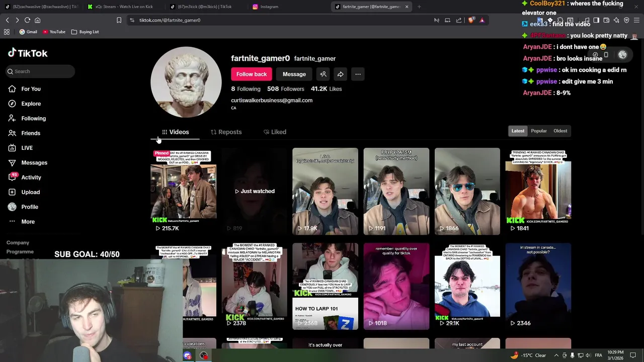Click the Follow back button
Viewport: 644px width, 362px height.
point(252,74)
